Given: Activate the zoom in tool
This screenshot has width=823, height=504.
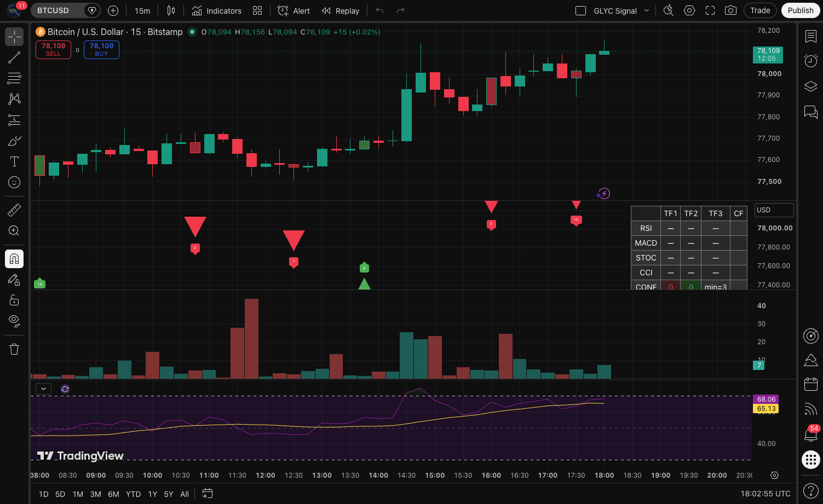Looking at the screenshot, I should pos(14,230).
